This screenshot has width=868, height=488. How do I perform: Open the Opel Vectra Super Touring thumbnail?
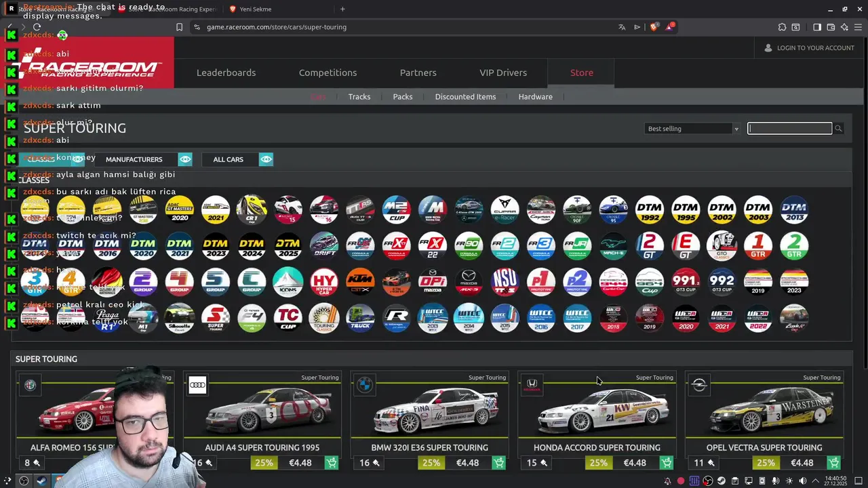pyautogui.click(x=764, y=410)
